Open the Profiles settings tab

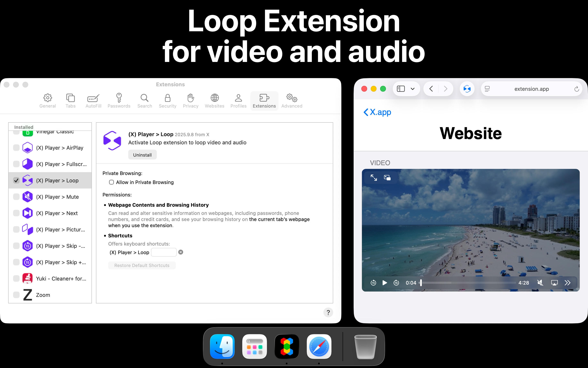[238, 101]
